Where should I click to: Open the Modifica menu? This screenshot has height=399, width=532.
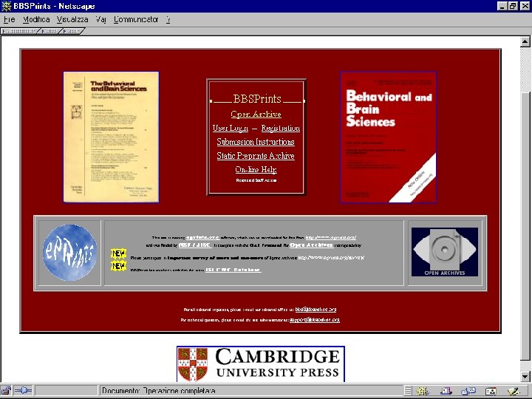click(x=36, y=20)
